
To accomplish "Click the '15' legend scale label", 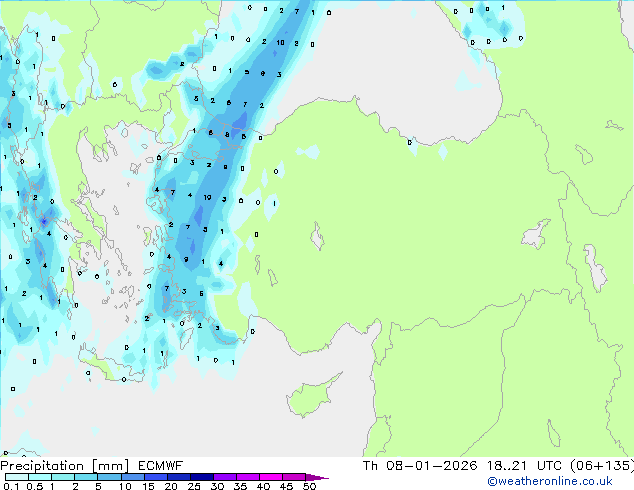I will click(148, 486).
